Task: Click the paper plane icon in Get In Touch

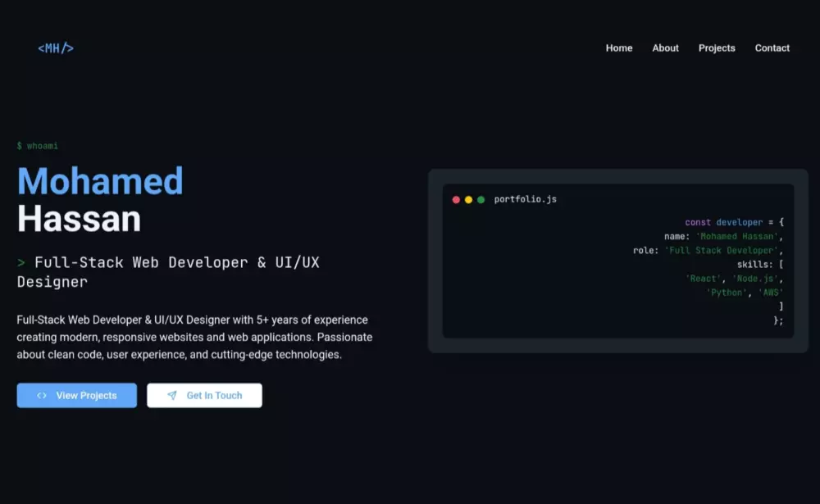Action: 172,395
